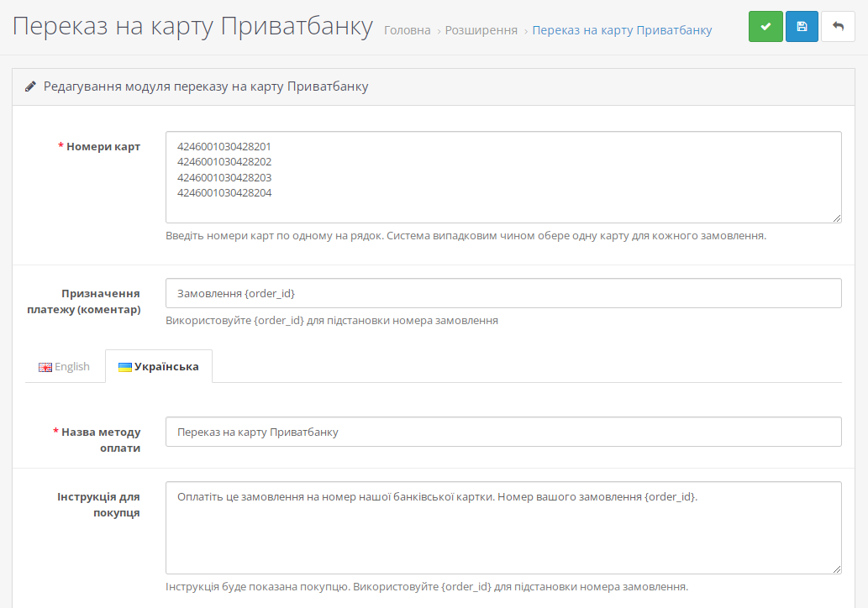Grab the resize handle of the card numbers textarea

click(837, 218)
